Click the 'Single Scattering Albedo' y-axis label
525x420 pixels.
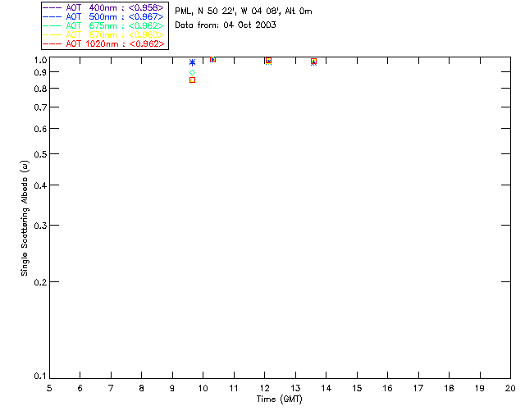click(25, 217)
